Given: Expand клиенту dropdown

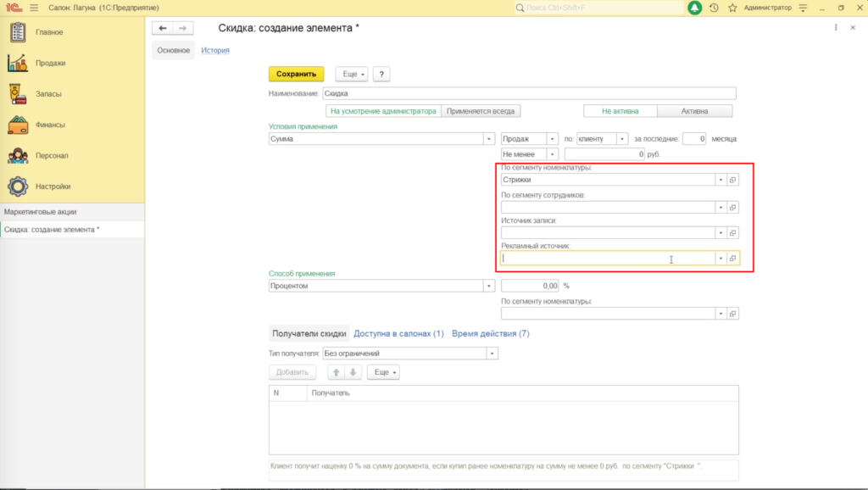Looking at the screenshot, I should [622, 139].
